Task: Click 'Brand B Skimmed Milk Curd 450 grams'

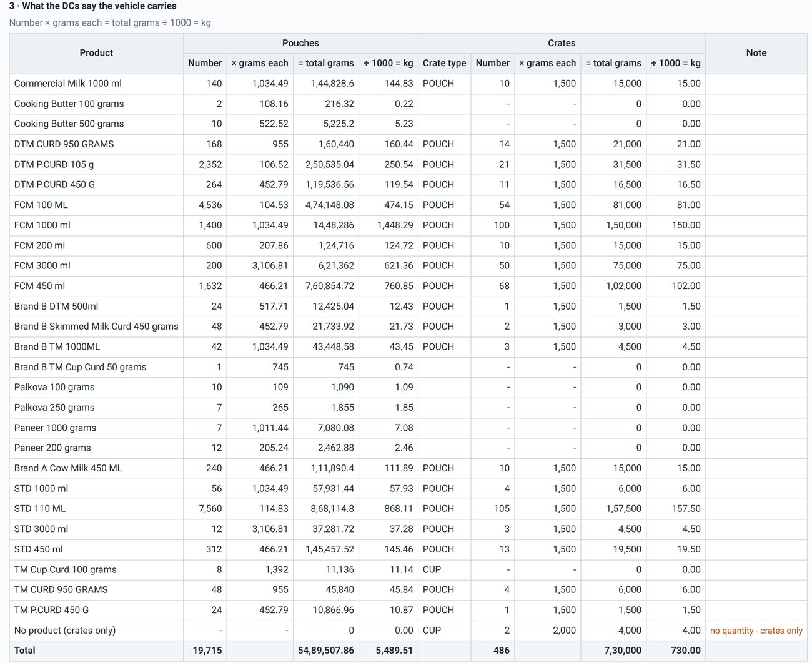Action: pyautogui.click(x=96, y=327)
